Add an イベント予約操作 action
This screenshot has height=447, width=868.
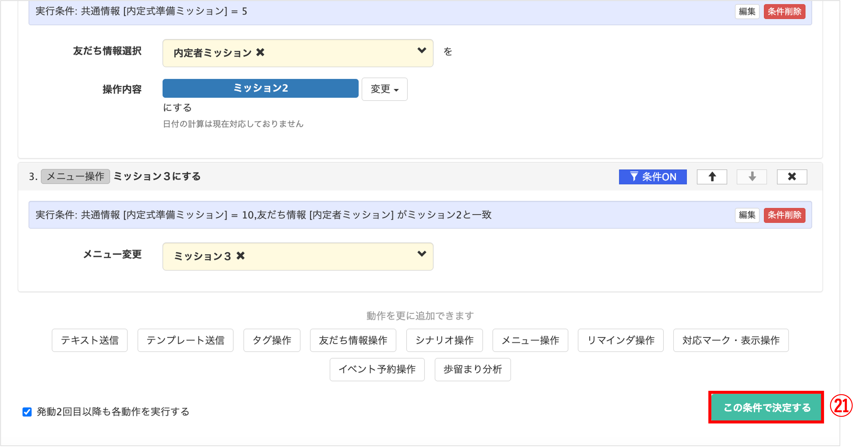pos(377,369)
